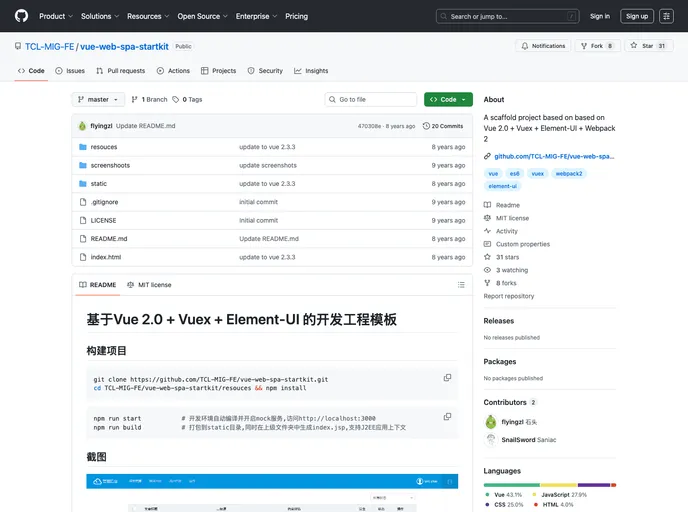The image size is (688, 512).
Task: Select the webpack2 topic tag
Action: pyautogui.click(x=569, y=174)
